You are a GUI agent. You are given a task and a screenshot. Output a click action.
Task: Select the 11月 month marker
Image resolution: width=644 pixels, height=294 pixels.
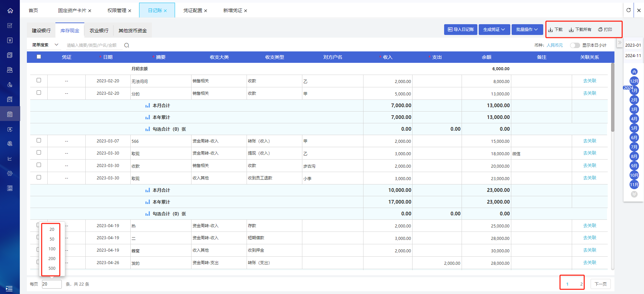[634, 184]
